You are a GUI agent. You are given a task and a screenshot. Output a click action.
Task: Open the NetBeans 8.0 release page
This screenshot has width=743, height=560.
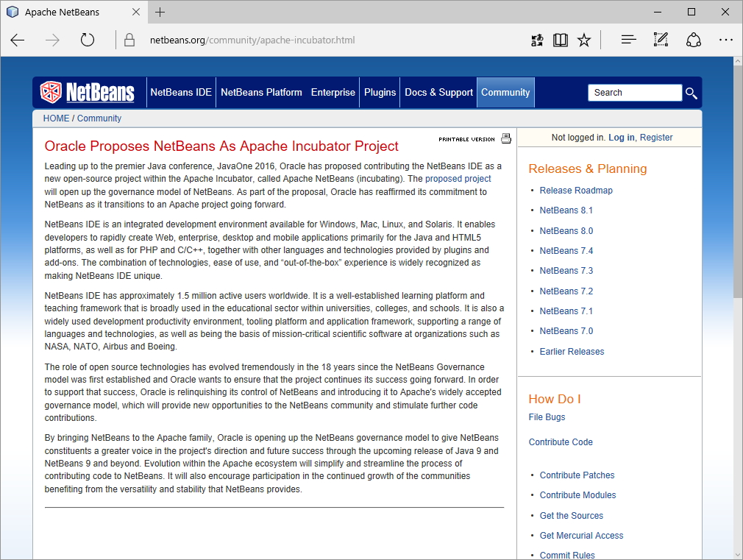pos(566,230)
